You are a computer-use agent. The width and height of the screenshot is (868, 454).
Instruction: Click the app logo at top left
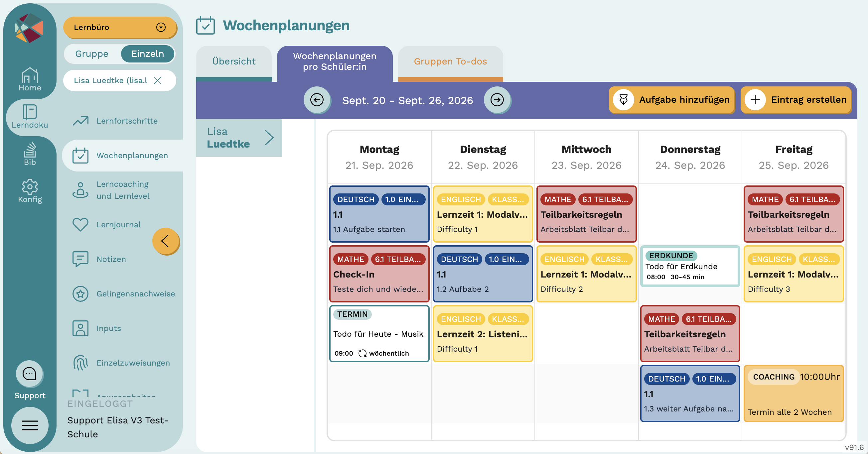(29, 28)
